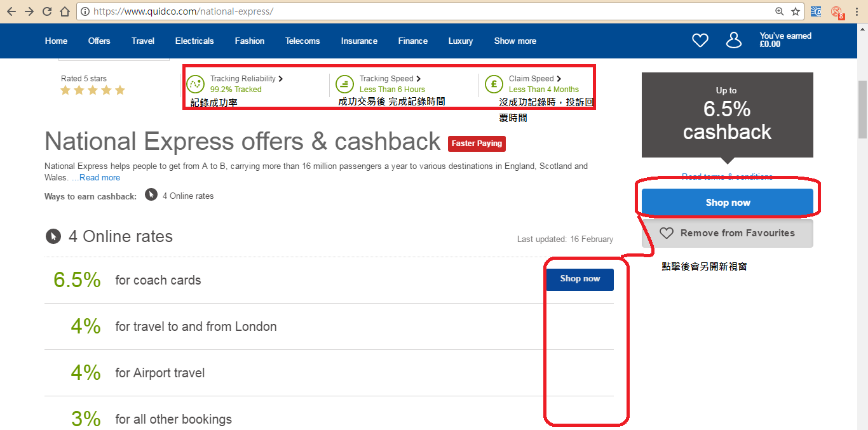
Task: Click the Less Than 4 Months value
Action: (x=544, y=90)
